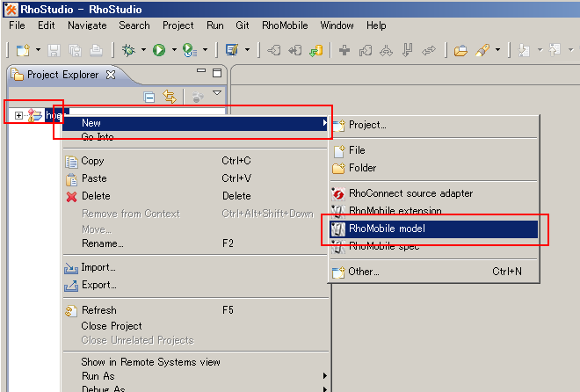Open the Help menu
This screenshot has width=580, height=392.
376,25
